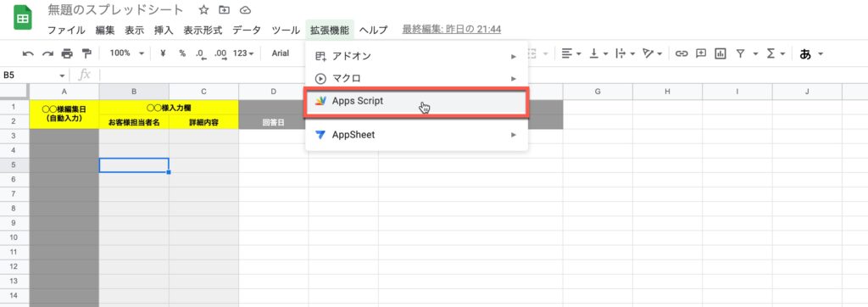Undo the last action
This screenshot has height=307, width=868.
(x=28, y=53)
